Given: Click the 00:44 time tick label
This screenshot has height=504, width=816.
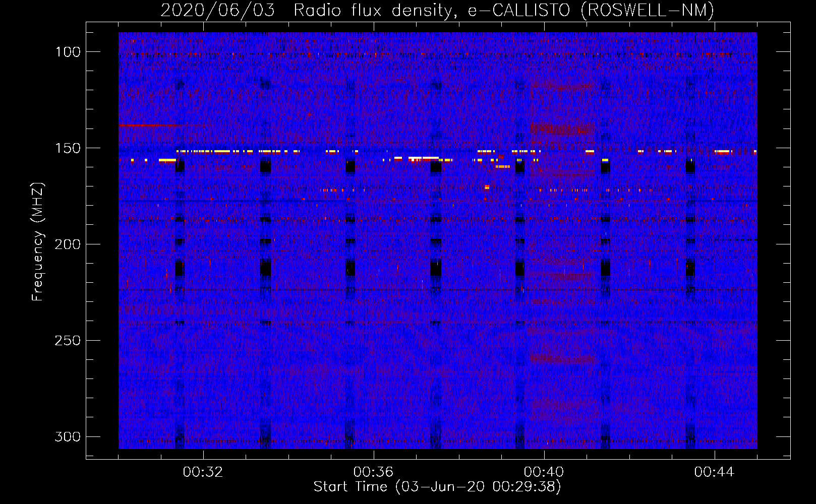Looking at the screenshot, I should (x=715, y=472).
